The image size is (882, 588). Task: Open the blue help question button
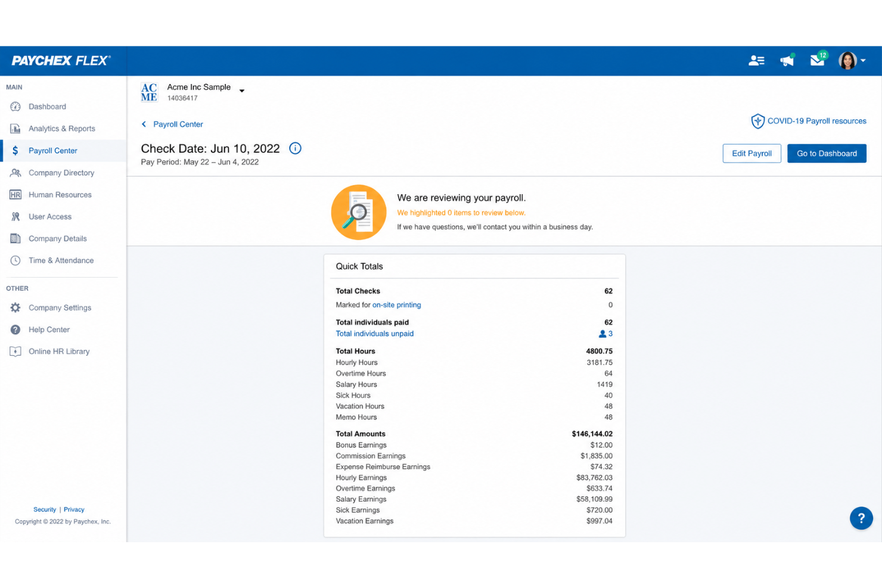pos(861,518)
